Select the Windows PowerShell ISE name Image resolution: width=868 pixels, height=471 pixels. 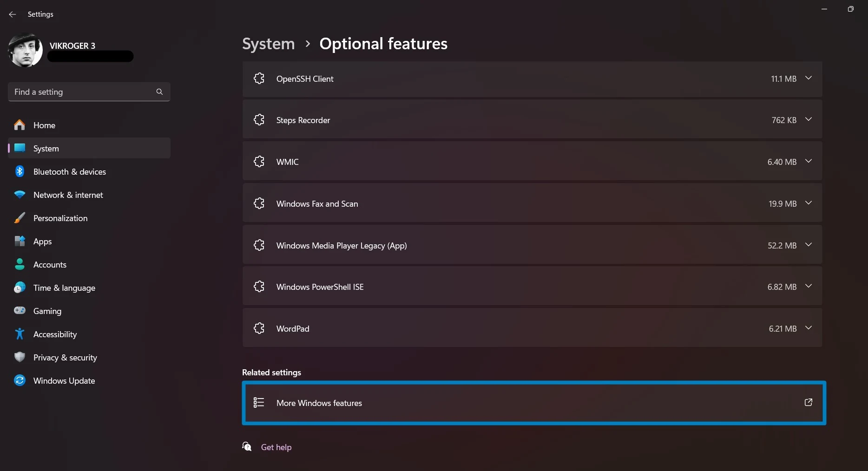[320, 287]
